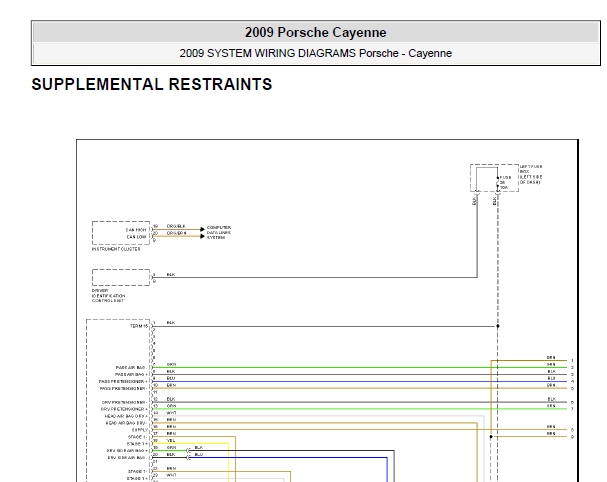Click the 'HEAD AIR BAG DRV +' pin label
This screenshot has height=482, width=607.
[126, 416]
